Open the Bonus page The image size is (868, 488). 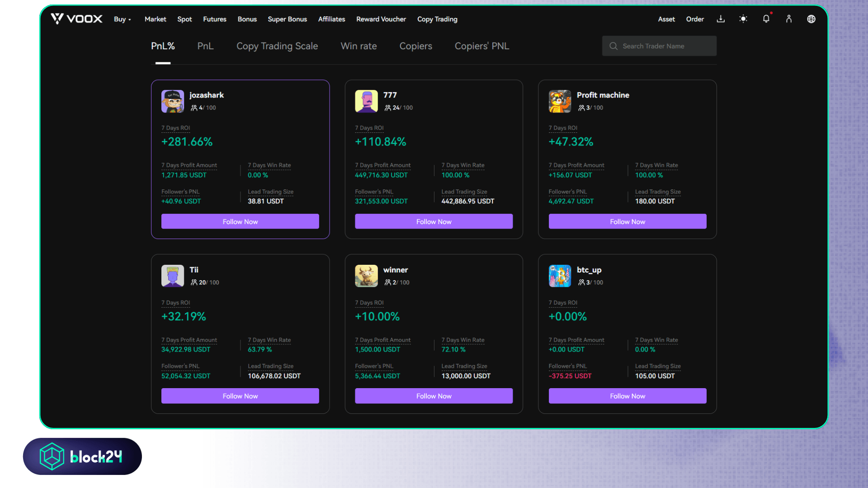coord(247,19)
